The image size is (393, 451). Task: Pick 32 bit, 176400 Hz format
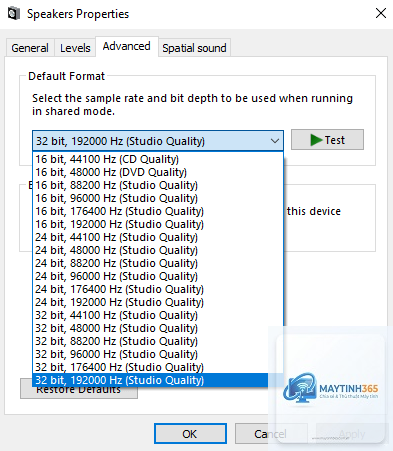tap(158, 367)
